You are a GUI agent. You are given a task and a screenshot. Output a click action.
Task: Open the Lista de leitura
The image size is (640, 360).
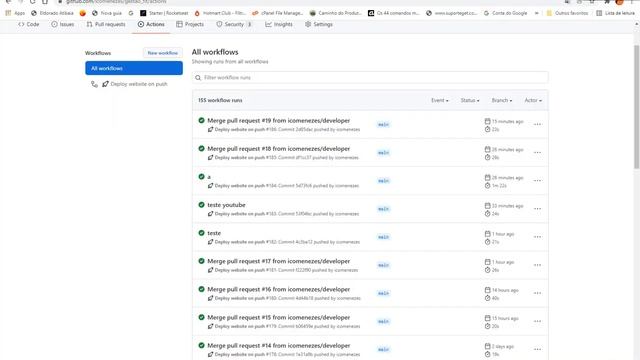[616, 13]
